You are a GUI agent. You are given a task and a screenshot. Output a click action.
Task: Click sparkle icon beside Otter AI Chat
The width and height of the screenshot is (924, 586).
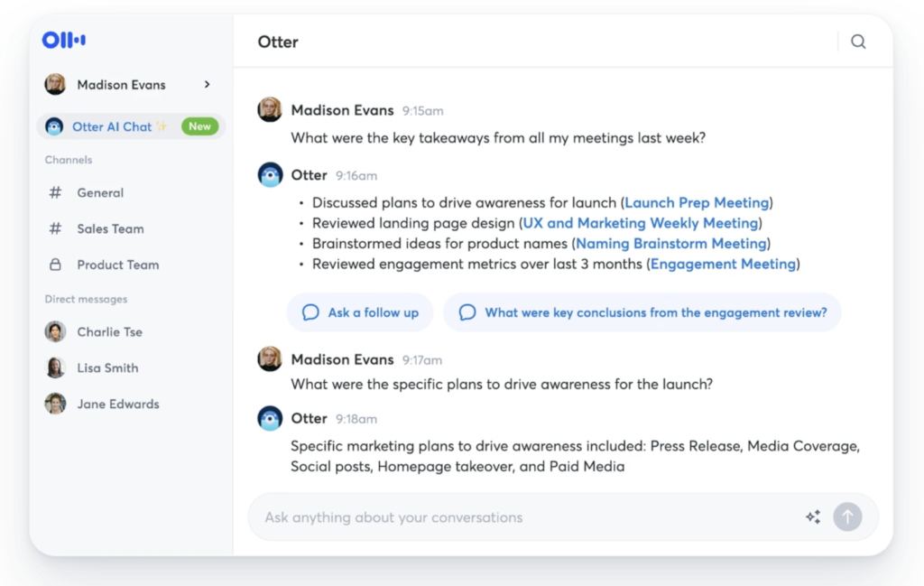click(162, 126)
